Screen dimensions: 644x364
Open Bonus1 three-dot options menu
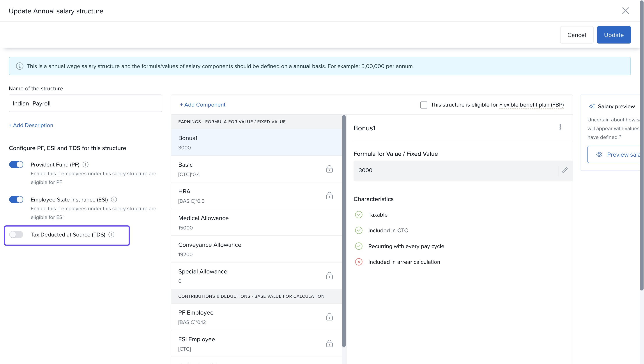click(560, 127)
